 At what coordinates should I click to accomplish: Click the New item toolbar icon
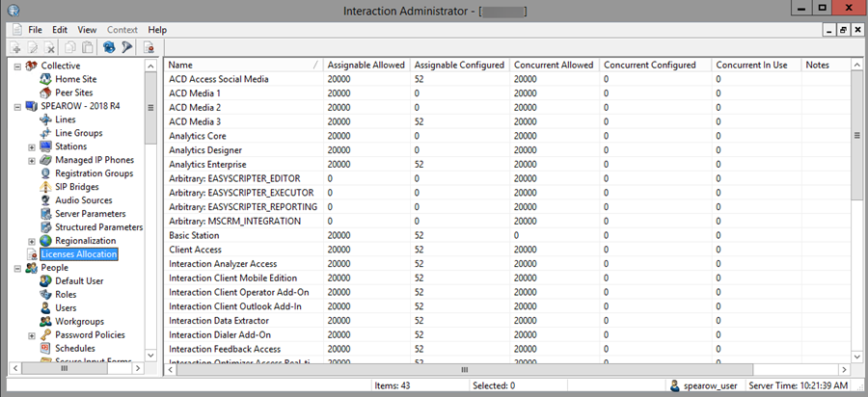tap(16, 47)
